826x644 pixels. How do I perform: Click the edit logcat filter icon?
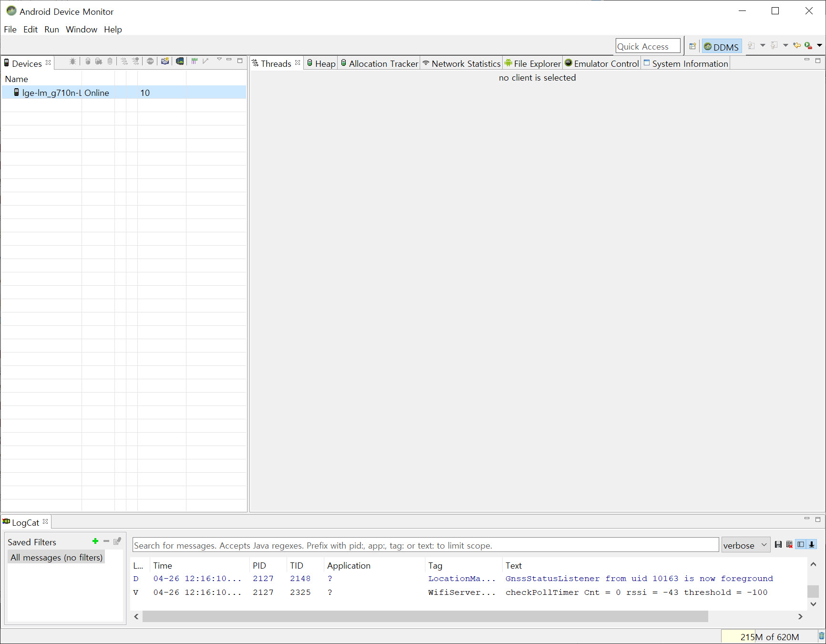[x=117, y=541]
